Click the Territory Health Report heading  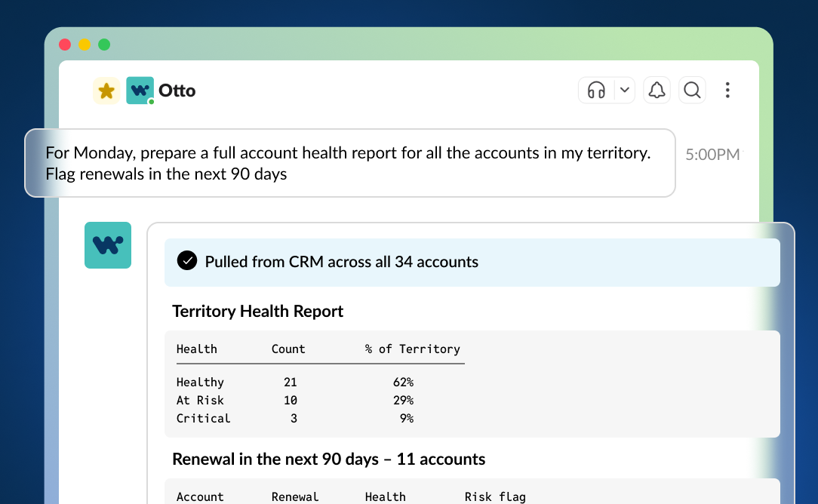point(258,312)
